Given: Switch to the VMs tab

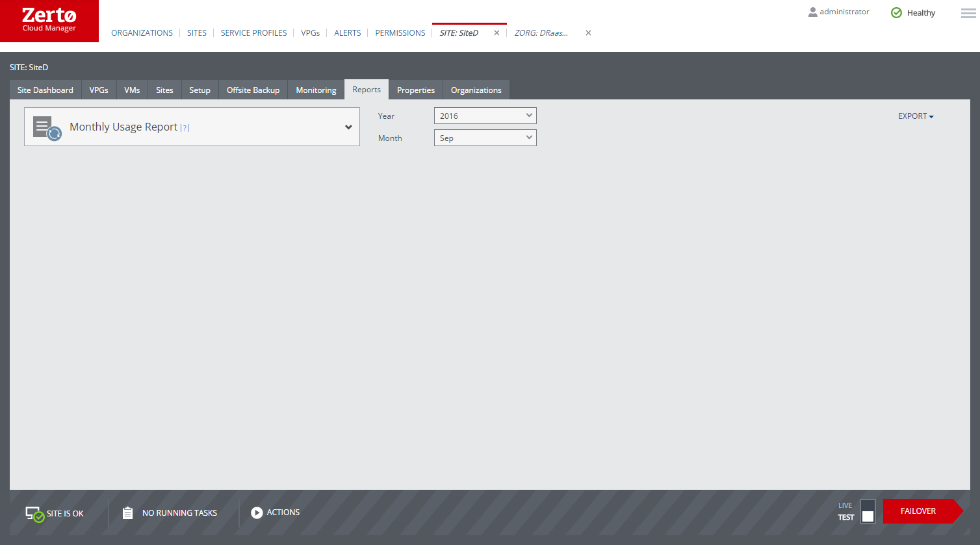Looking at the screenshot, I should pos(132,90).
